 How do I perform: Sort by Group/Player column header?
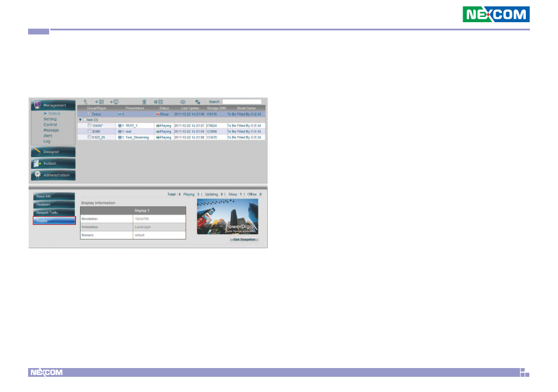tap(97, 108)
